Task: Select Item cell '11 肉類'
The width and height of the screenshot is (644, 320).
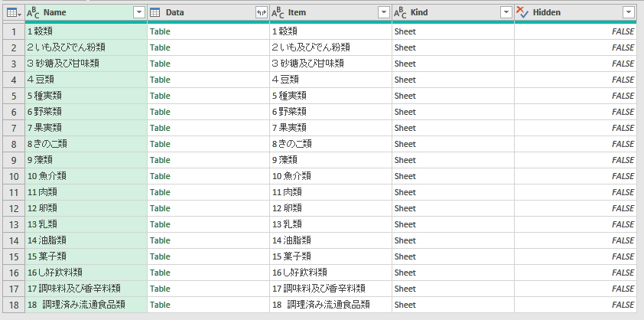Action: 330,192
